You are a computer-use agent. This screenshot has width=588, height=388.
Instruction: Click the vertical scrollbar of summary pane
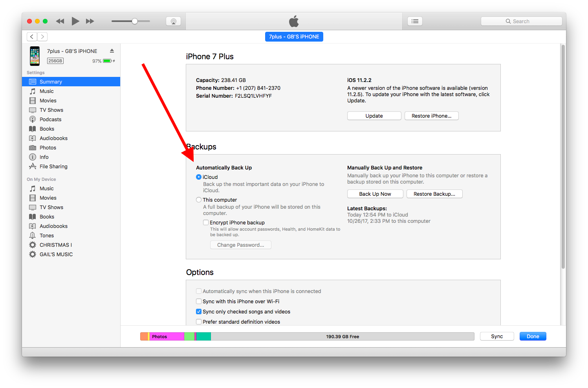(563, 157)
